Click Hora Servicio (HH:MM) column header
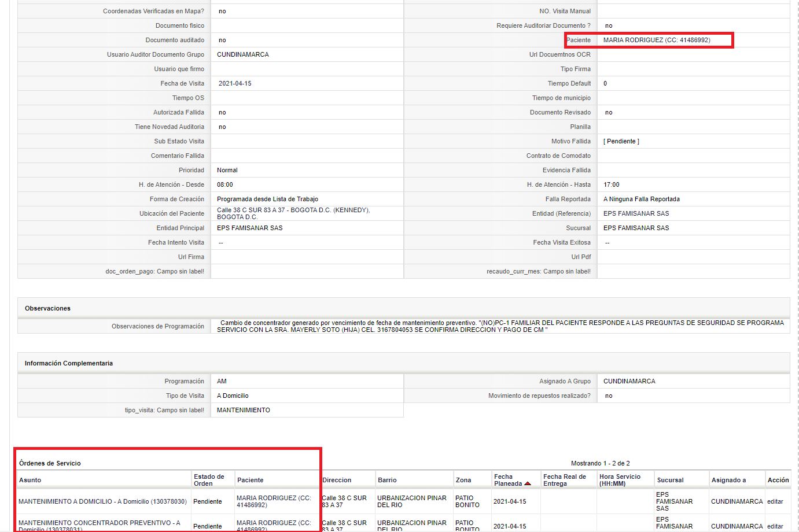Screen dimensions: 799x532 [x=620, y=480]
